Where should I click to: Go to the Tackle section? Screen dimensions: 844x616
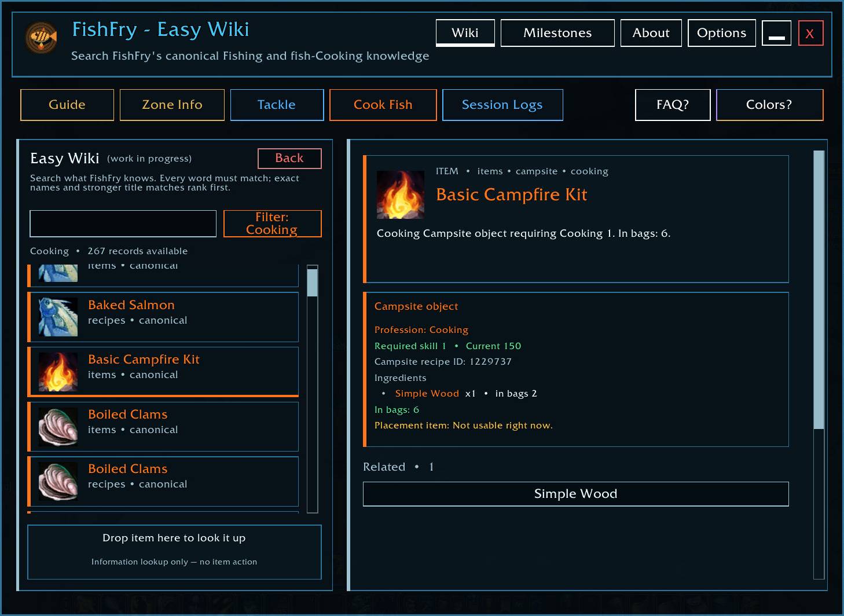[277, 105]
